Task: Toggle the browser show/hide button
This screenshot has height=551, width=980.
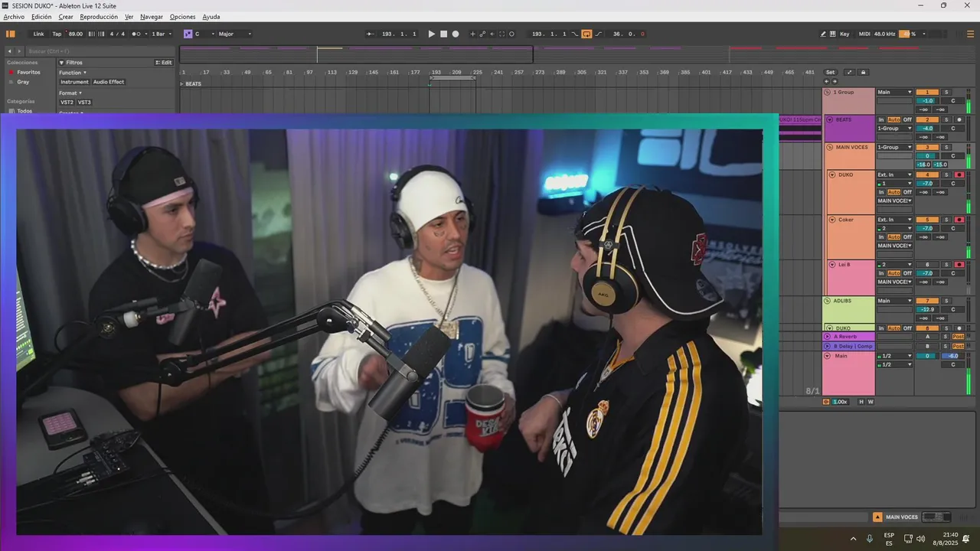Action: pyautogui.click(x=11, y=34)
